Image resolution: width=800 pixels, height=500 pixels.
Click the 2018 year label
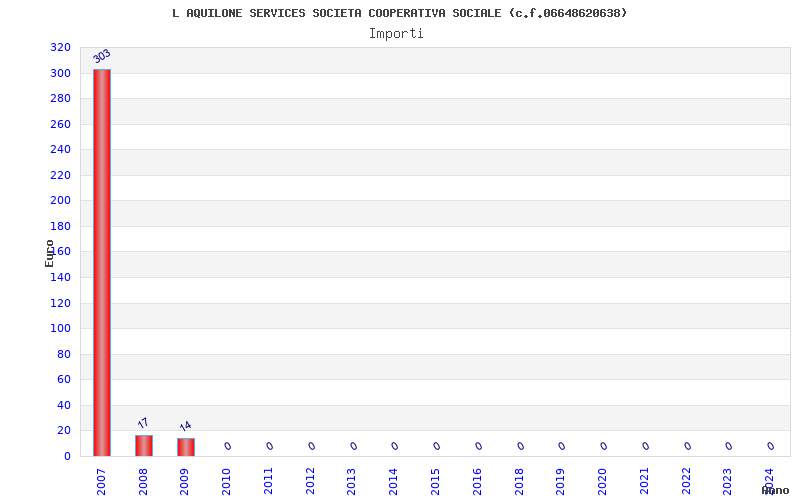pos(519,482)
